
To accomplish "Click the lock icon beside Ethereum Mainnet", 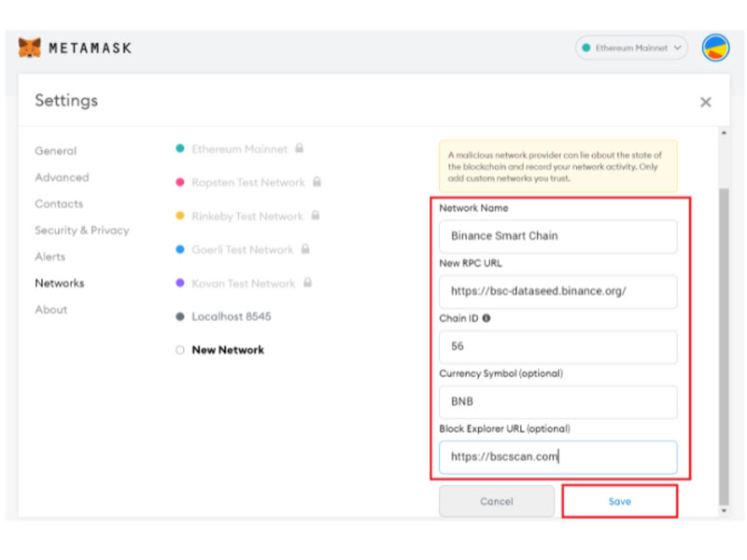I will 299,148.
